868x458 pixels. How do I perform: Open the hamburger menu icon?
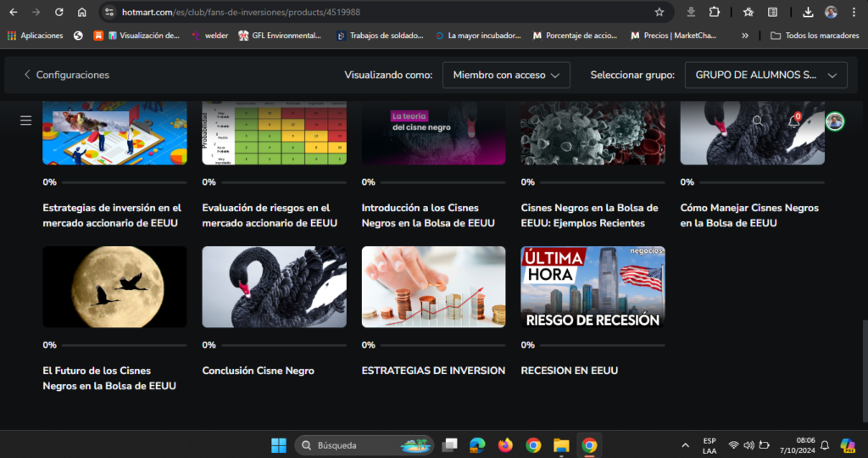point(25,120)
